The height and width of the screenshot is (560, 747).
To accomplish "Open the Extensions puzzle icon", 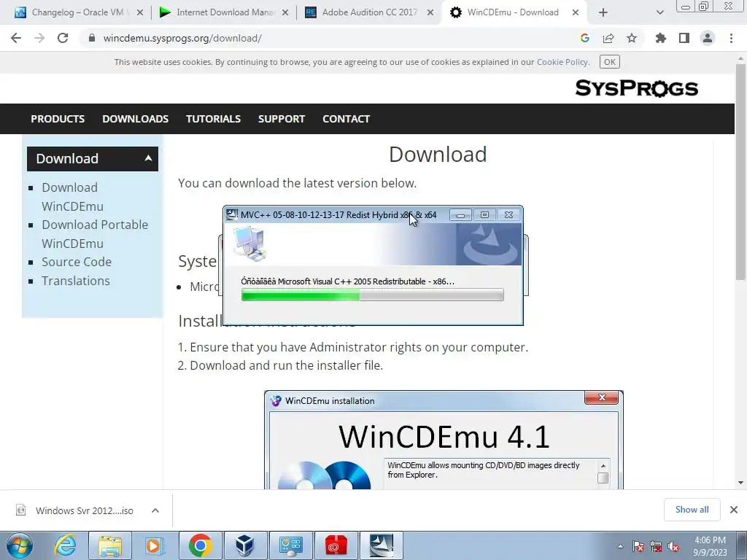I will 661,38.
